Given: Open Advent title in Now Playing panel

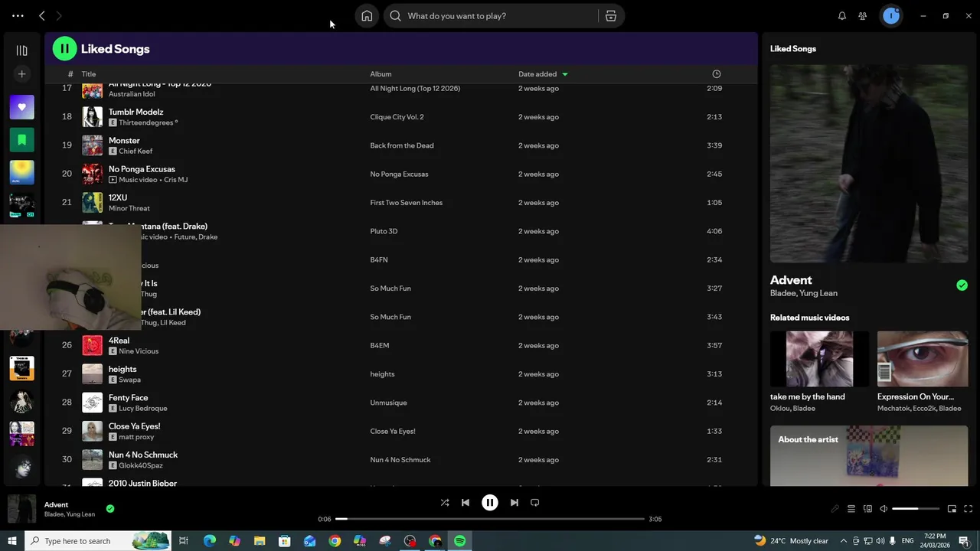Looking at the screenshot, I should tap(791, 280).
